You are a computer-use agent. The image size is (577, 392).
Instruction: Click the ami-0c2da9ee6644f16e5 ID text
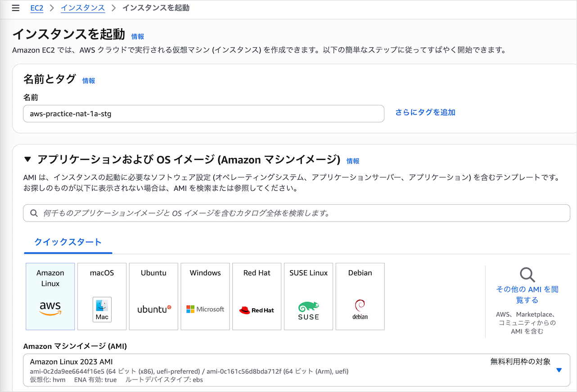tap(68, 371)
